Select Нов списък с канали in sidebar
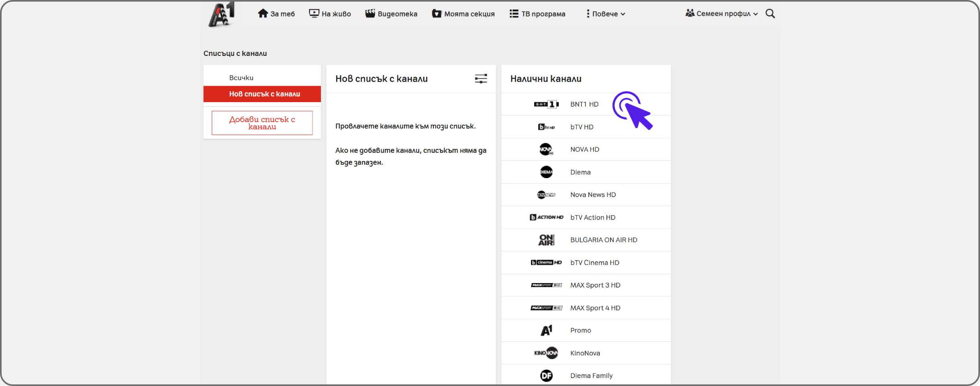The width and height of the screenshot is (980, 386). tap(262, 94)
